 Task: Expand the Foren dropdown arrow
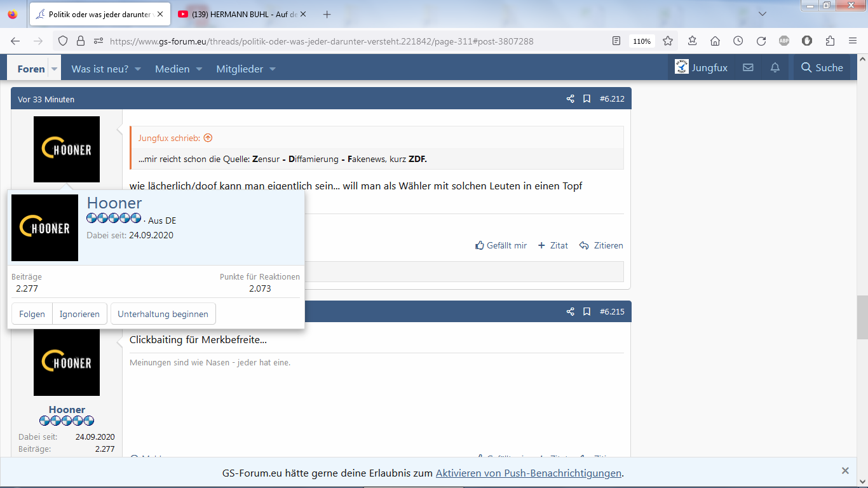pos(54,69)
